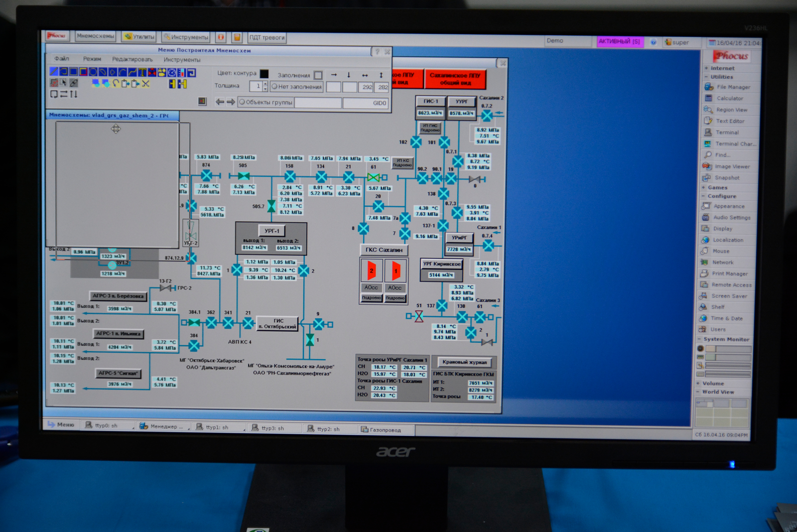Open the 'Редактировать' menu
The height and width of the screenshot is (532, 797).
(x=132, y=59)
